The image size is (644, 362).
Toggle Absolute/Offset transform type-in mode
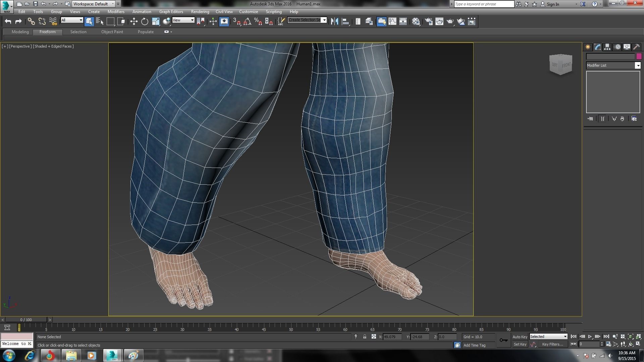coord(374,337)
